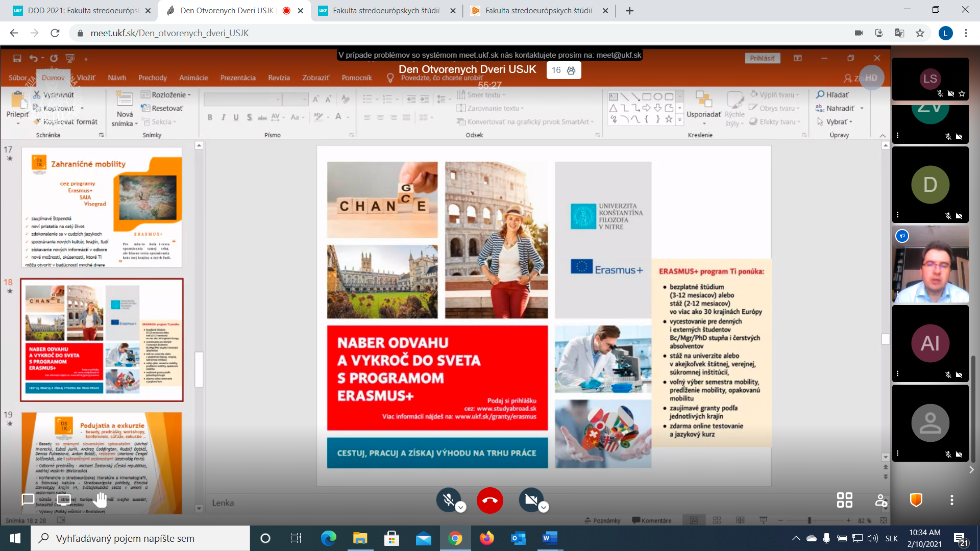Click Návrh ribbon tab
Image resolution: width=980 pixels, height=551 pixels.
click(117, 78)
